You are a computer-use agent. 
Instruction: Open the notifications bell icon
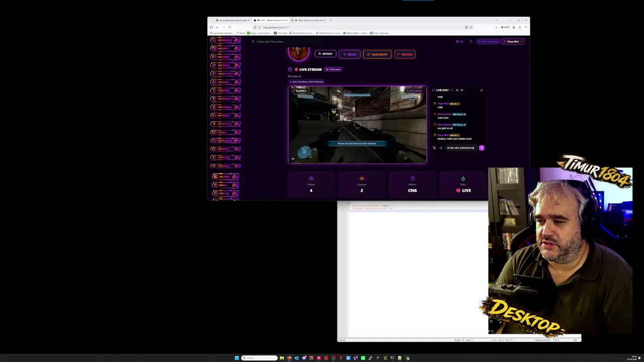(x=471, y=42)
